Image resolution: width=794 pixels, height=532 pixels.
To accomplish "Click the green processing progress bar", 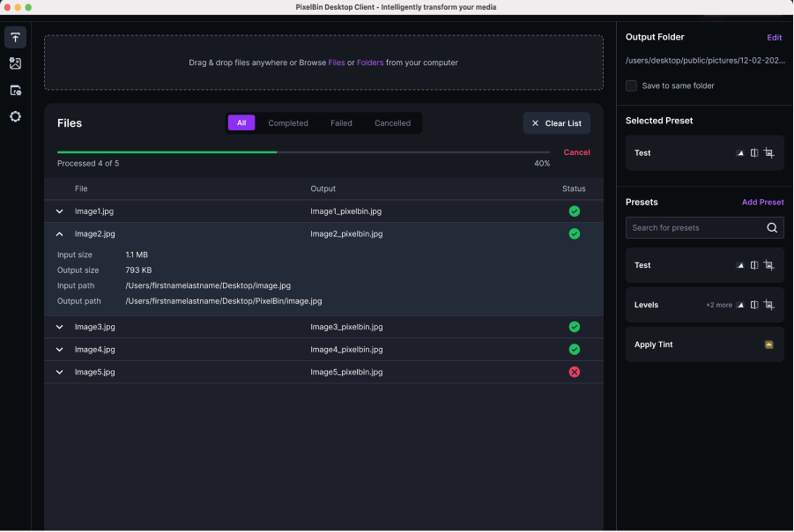I will [167, 152].
